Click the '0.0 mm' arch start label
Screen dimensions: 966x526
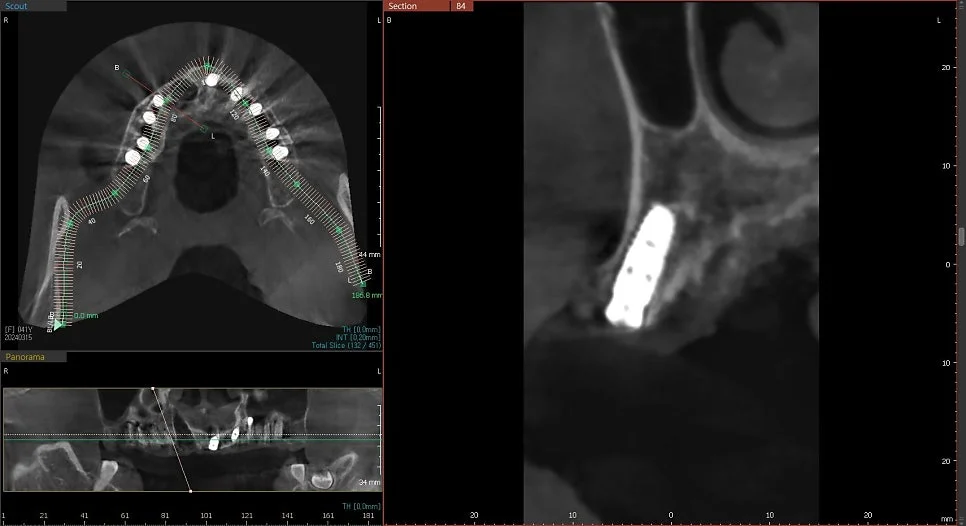86,315
